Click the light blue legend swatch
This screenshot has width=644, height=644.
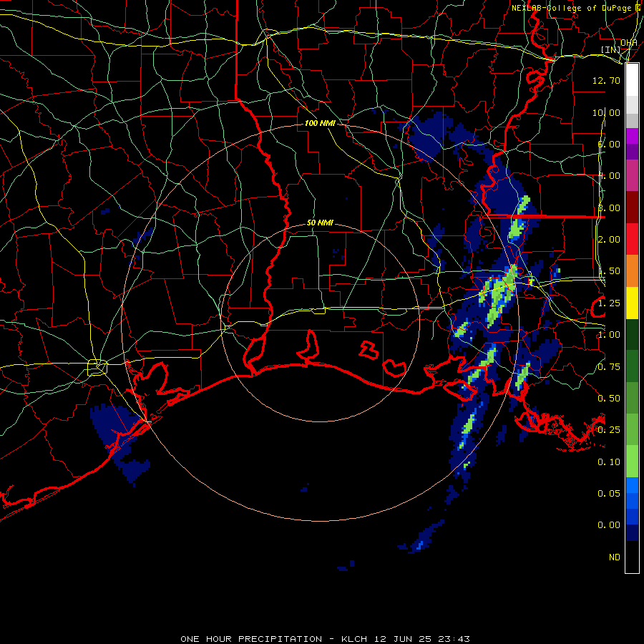click(632, 485)
